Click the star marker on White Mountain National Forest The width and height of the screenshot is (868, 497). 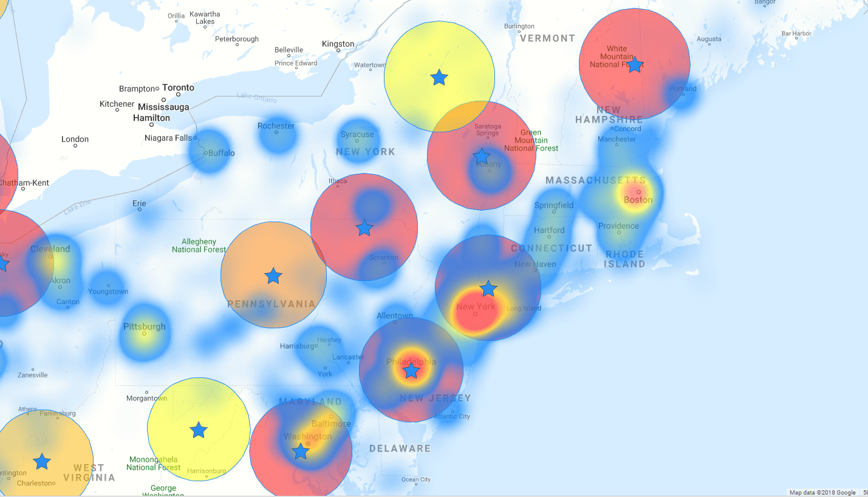point(635,64)
